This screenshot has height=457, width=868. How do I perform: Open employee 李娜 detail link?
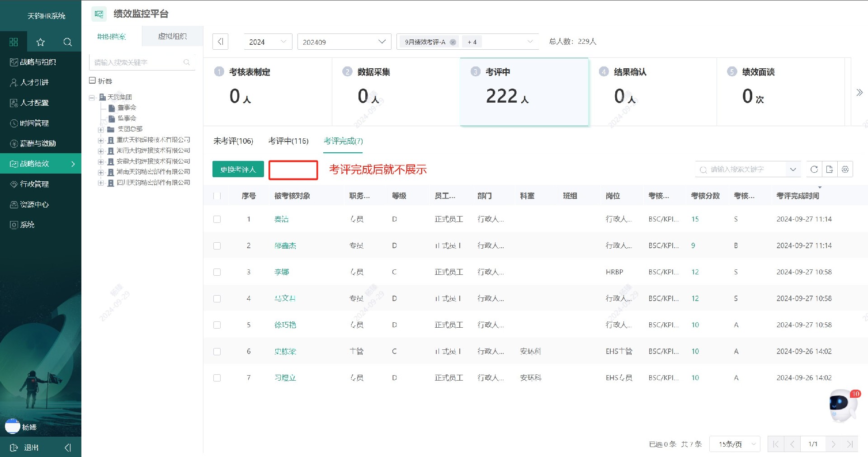[283, 272]
